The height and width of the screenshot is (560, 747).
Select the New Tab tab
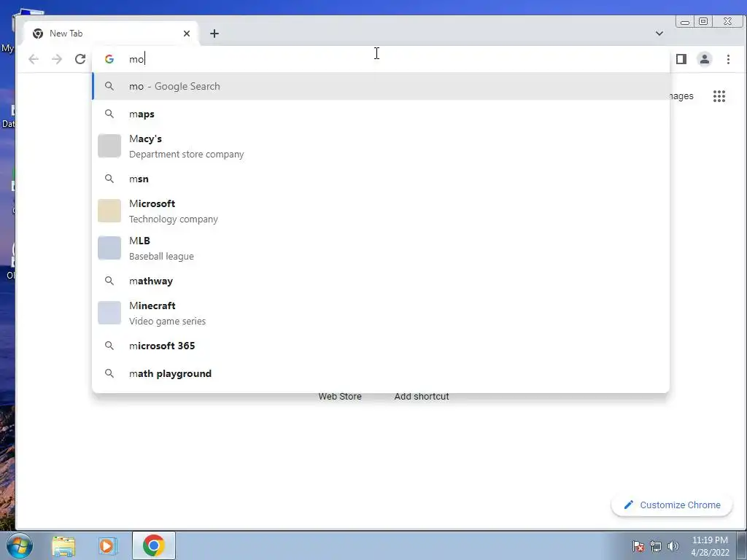point(111,34)
